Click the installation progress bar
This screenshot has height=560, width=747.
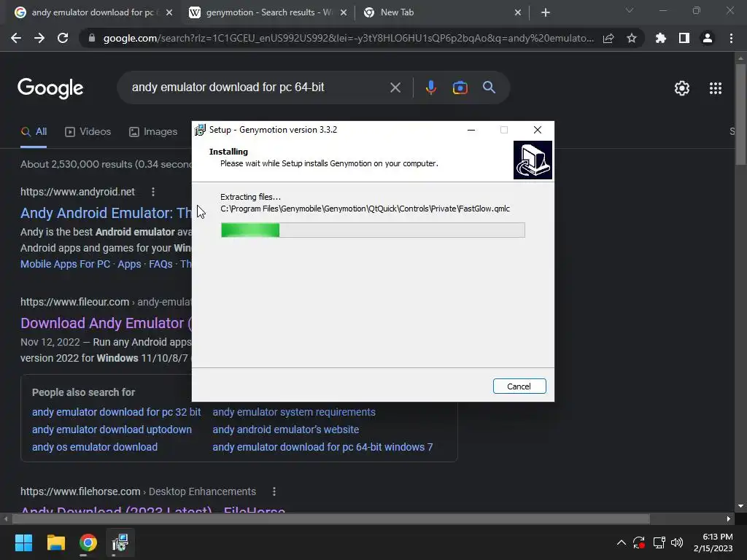[x=373, y=230]
